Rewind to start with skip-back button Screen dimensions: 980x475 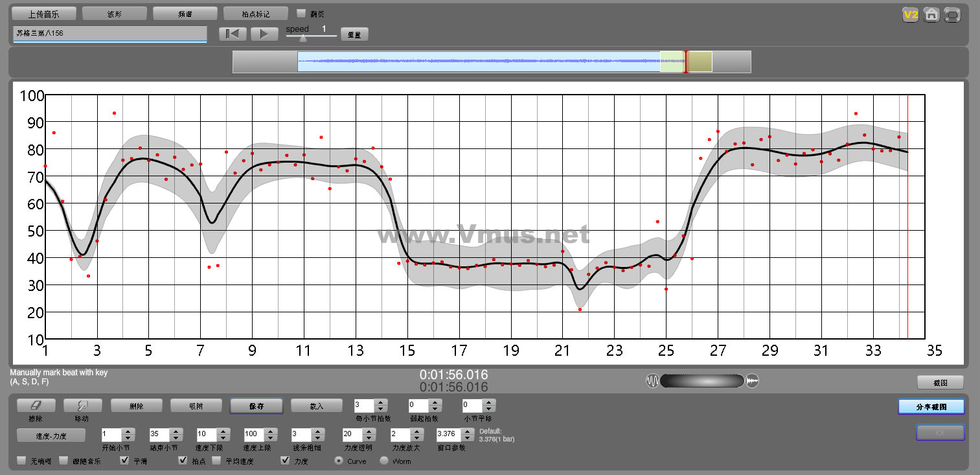pos(233,34)
